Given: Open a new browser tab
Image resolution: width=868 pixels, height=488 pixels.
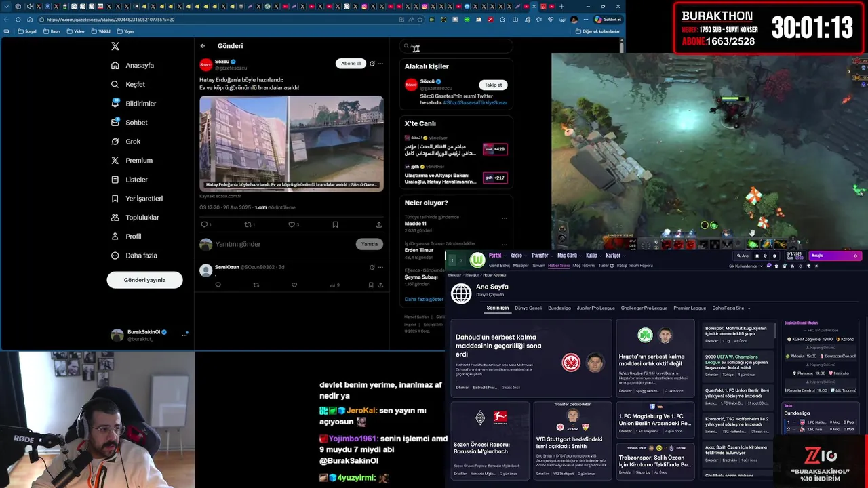Looking at the screenshot, I should (561, 7).
